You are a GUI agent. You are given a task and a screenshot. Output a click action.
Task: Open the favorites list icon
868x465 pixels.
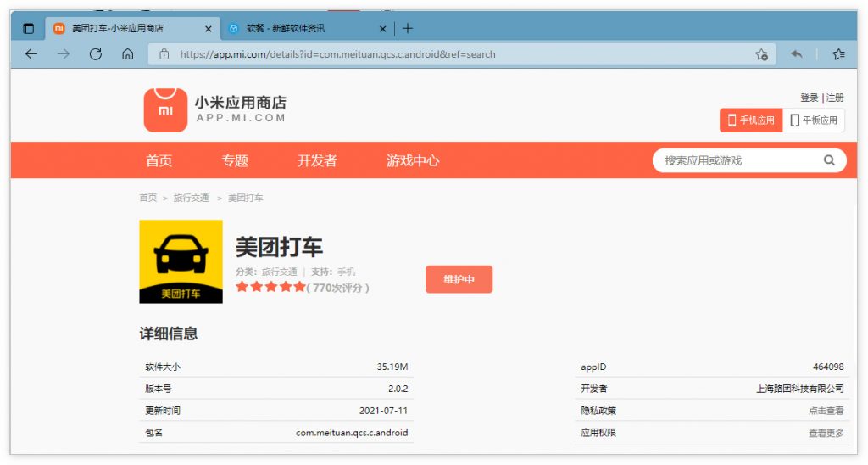click(838, 53)
